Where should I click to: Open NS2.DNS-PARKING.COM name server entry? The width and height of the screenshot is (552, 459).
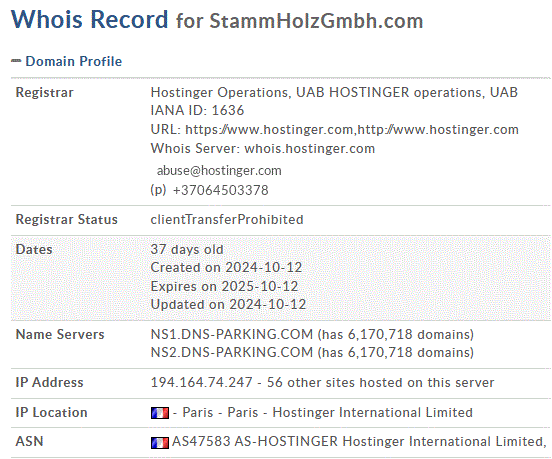point(232,353)
